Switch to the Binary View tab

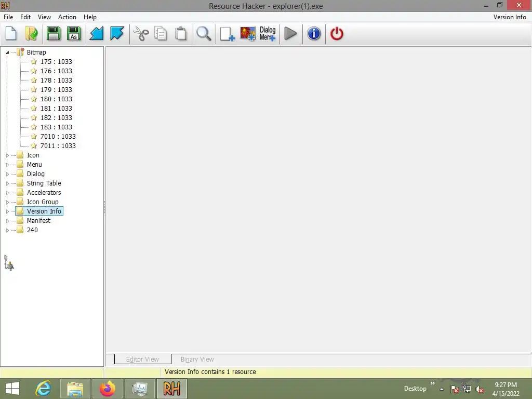click(x=197, y=359)
